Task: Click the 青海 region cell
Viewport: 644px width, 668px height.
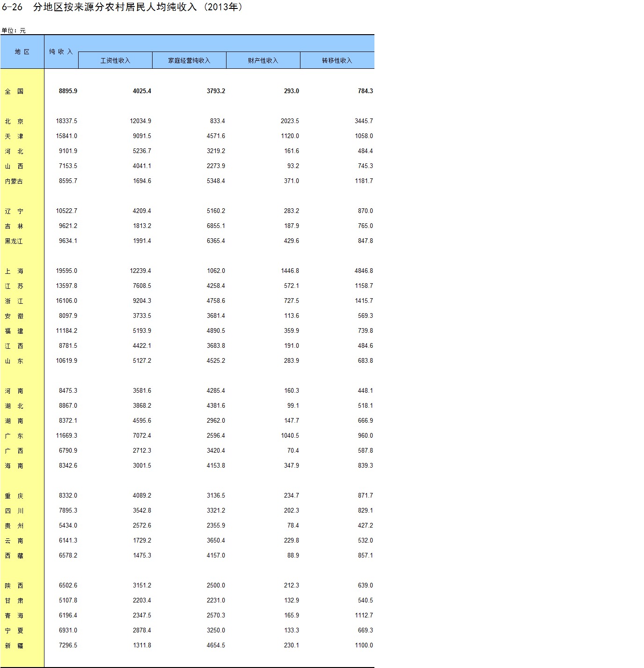Action: [x=14, y=616]
